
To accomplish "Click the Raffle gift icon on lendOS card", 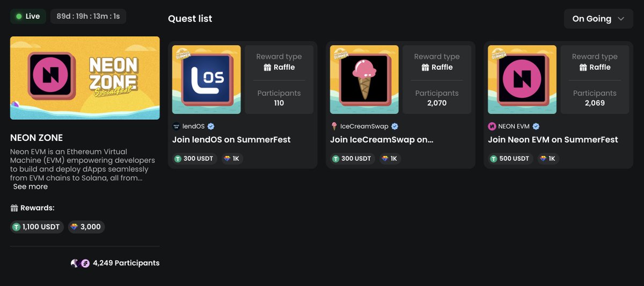I will pos(267,67).
